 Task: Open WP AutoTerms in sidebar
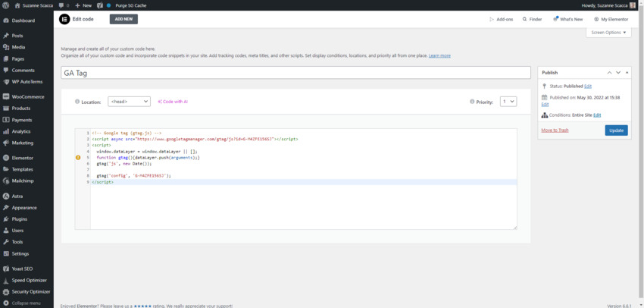27,82
